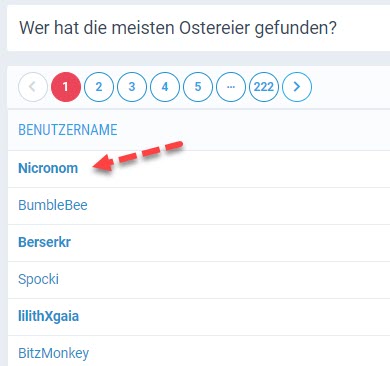Open the lilithXgaia profile link
This screenshot has height=366, width=390.
pos(48,316)
